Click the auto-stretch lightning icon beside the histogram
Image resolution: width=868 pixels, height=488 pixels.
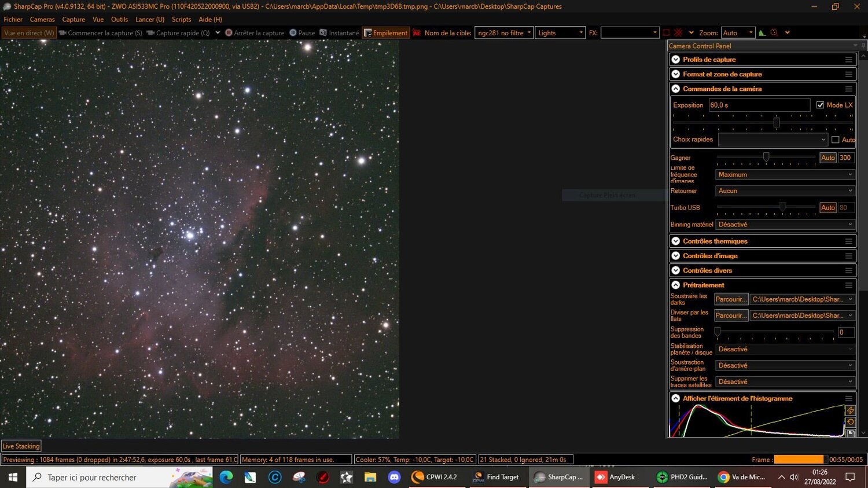851,410
